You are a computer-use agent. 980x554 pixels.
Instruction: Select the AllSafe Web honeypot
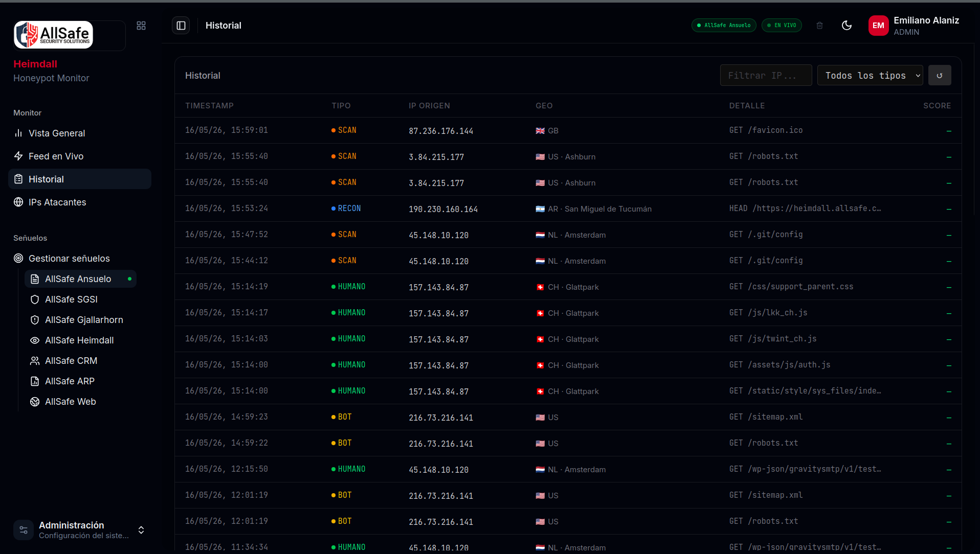point(81,402)
